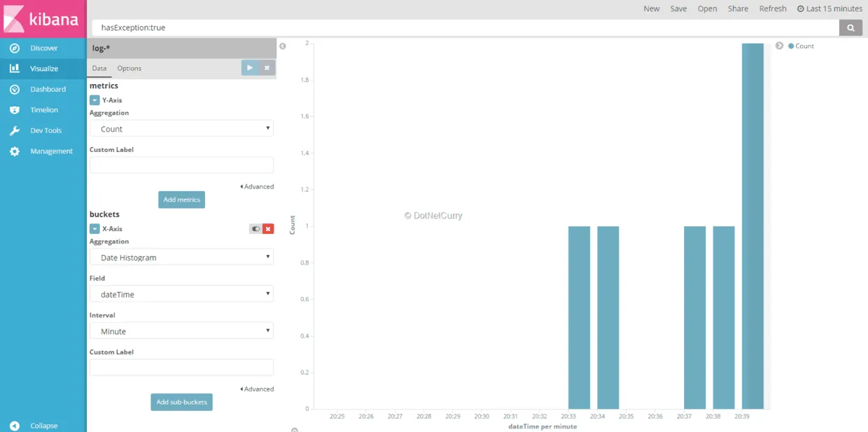This screenshot has height=432, width=868.
Task: Click the Count legend label
Action: (x=805, y=46)
